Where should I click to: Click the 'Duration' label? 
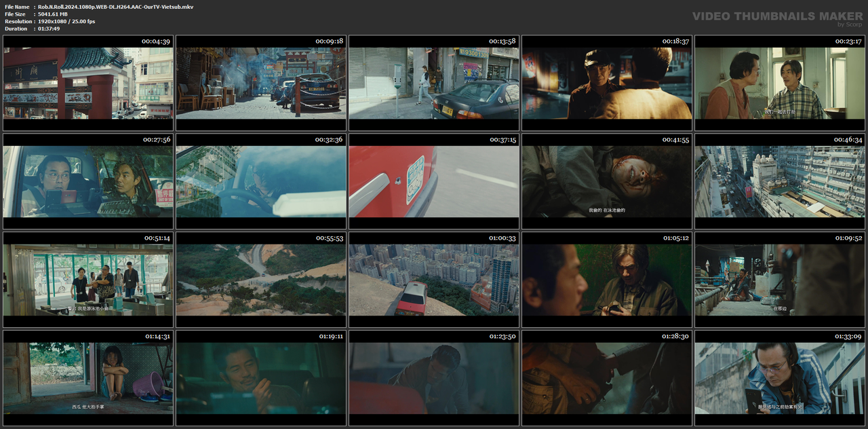pyautogui.click(x=16, y=29)
